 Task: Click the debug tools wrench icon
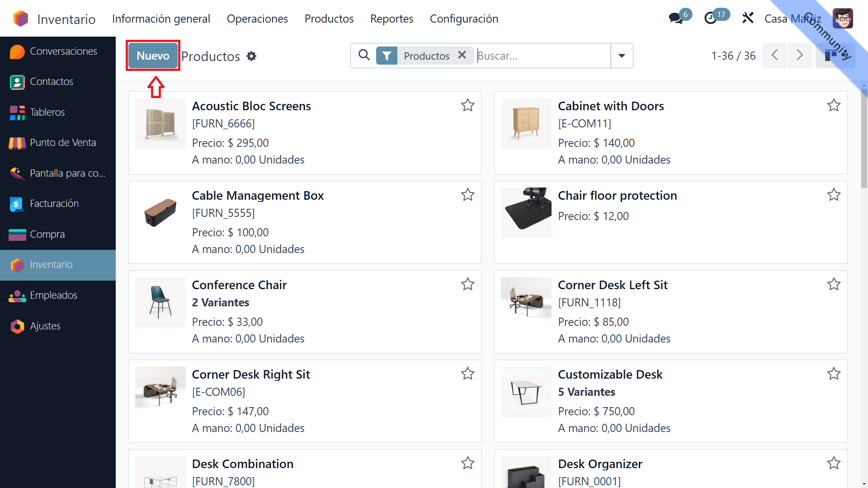pyautogui.click(x=748, y=19)
